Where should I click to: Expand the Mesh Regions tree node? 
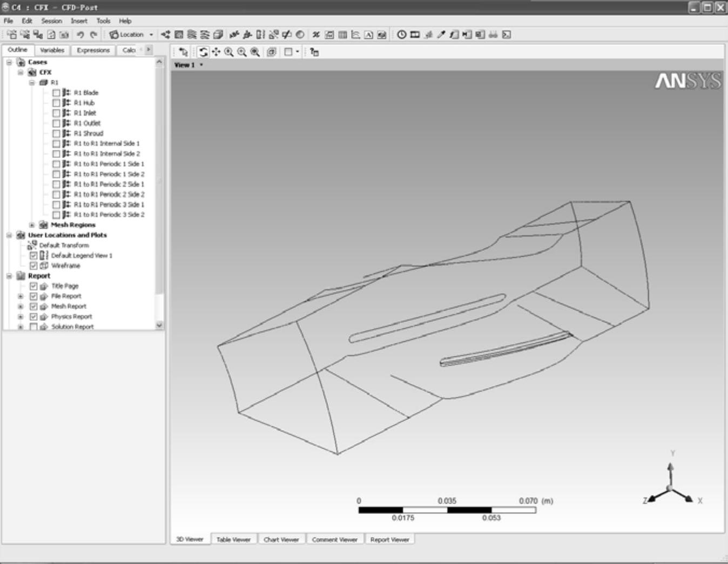pyautogui.click(x=32, y=225)
